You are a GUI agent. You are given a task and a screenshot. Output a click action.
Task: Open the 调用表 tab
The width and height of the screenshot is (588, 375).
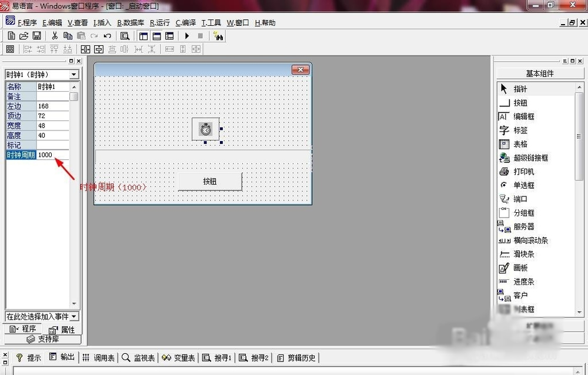98,358
